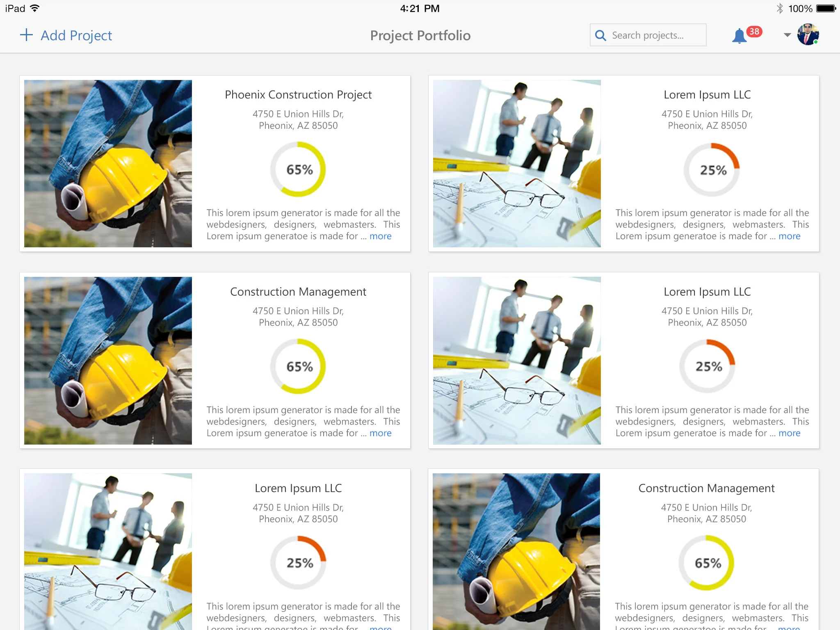Open the Phoenix Construction Project hard hat thumbnail
The height and width of the screenshot is (630, 840).
[108, 163]
